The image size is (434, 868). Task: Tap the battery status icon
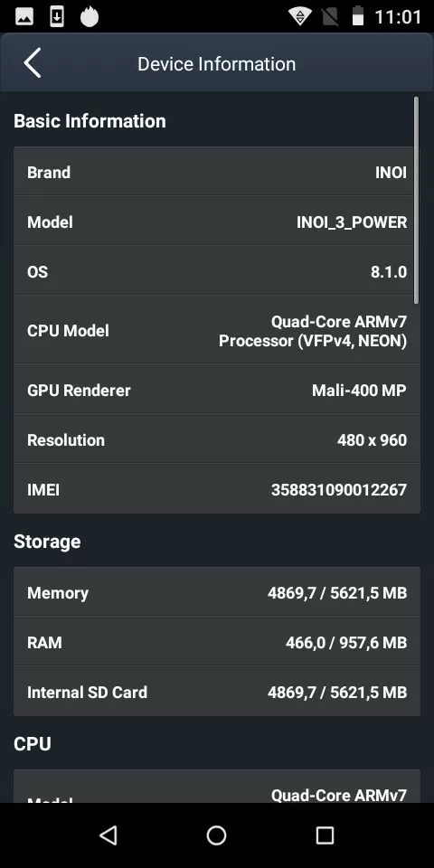tap(358, 16)
